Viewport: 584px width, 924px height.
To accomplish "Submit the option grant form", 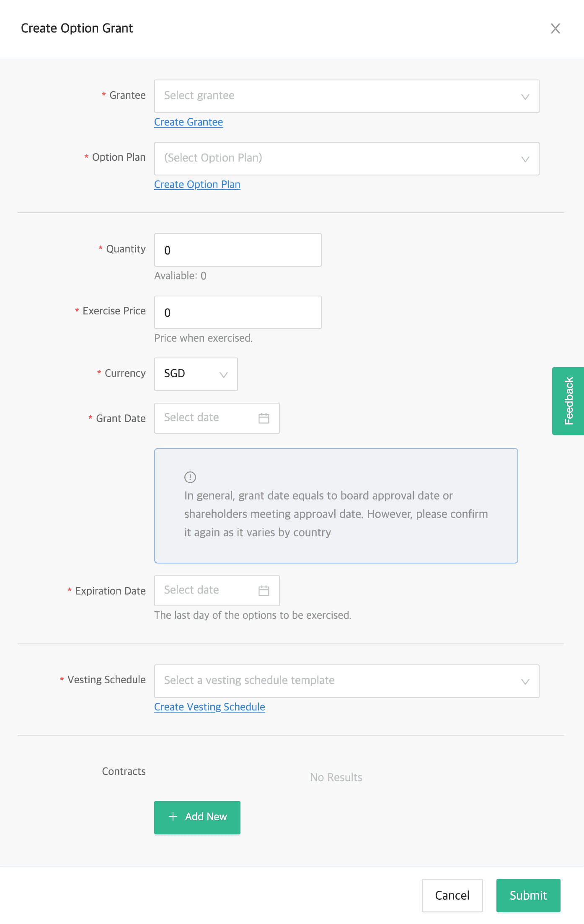I will click(528, 896).
